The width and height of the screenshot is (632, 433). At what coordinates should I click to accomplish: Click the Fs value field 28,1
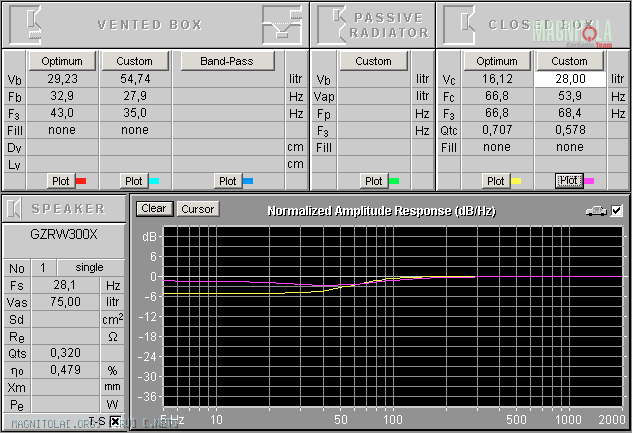point(66,285)
